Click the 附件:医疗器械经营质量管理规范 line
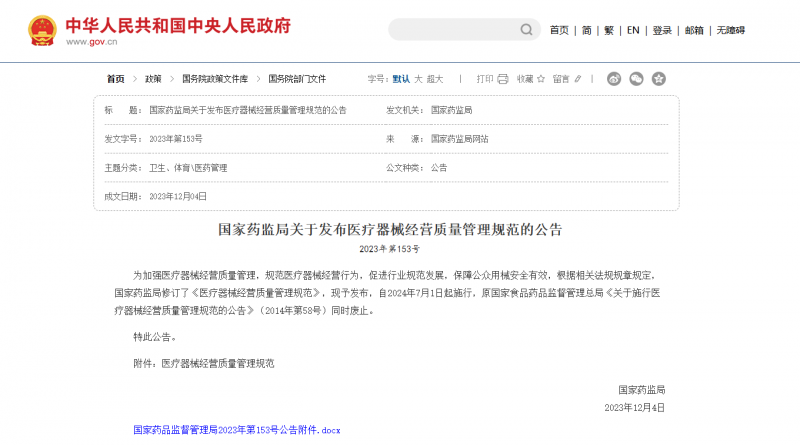 (x=204, y=363)
